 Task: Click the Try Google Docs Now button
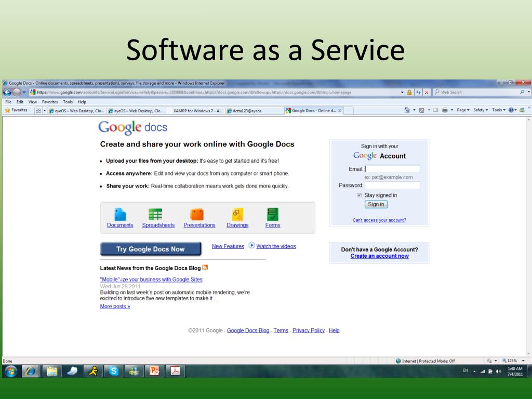[x=151, y=249]
